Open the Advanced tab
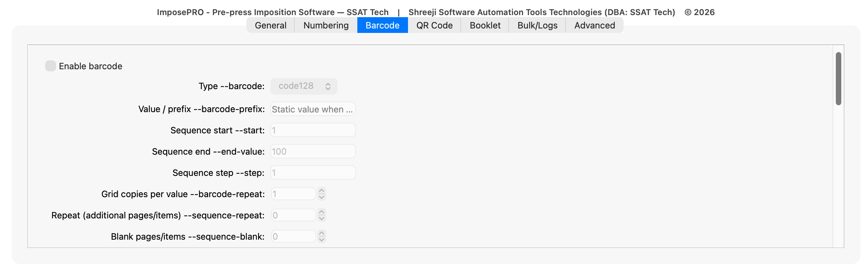The image size is (868, 264). pos(595,25)
